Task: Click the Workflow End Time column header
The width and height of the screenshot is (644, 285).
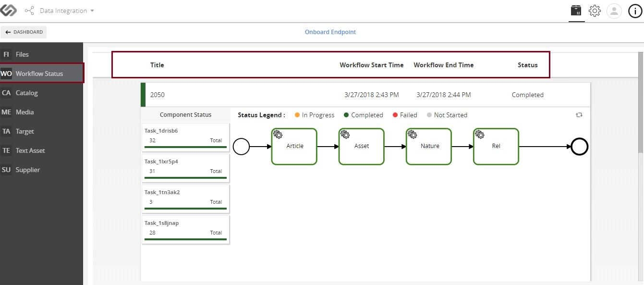Action: click(444, 65)
